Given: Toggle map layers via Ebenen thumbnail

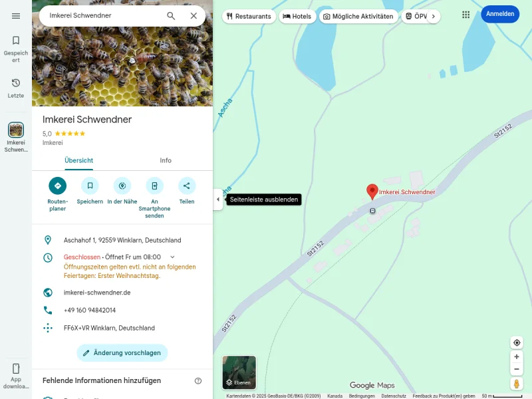Looking at the screenshot, I should click(x=239, y=372).
